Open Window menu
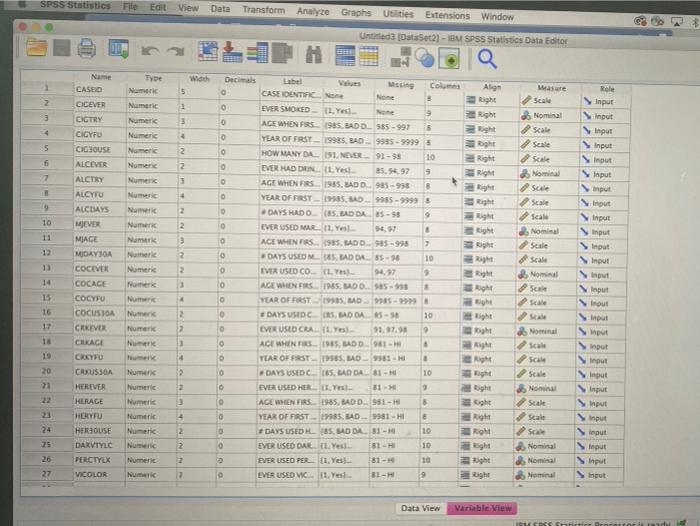This screenshot has width=700, height=526. click(x=497, y=17)
